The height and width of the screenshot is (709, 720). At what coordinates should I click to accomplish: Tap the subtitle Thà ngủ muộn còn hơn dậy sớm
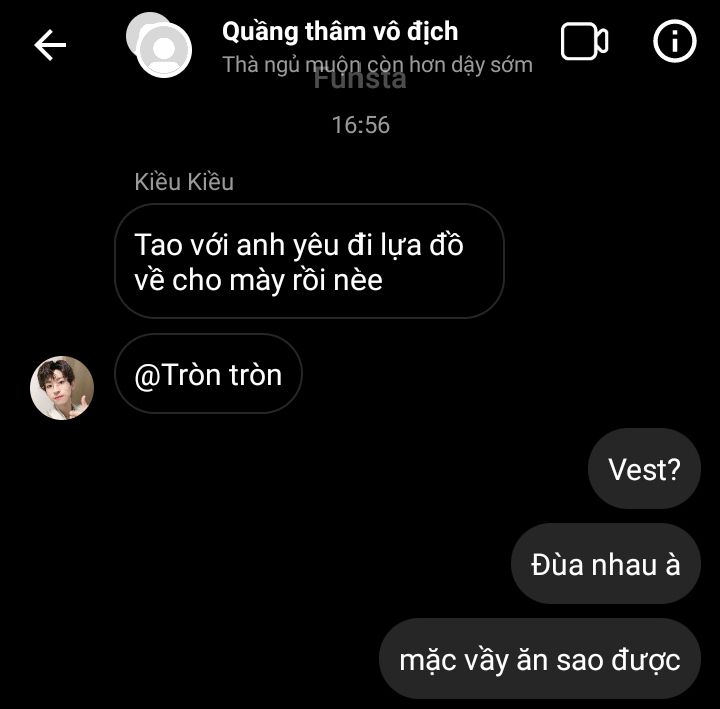coord(377,65)
